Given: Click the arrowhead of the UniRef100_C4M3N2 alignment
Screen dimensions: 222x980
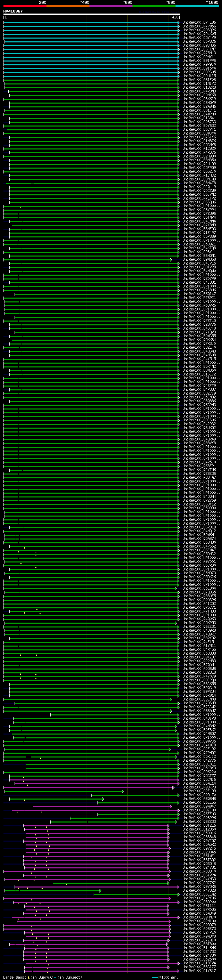Looking at the screenshot, I should pyautogui.click(x=176, y=726).
